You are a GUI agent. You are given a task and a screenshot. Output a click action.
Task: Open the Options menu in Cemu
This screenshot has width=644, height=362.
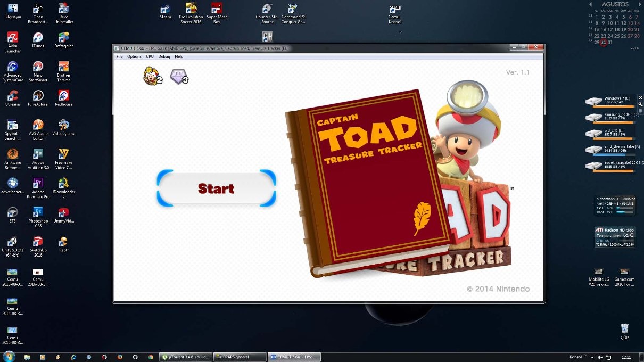(x=134, y=56)
